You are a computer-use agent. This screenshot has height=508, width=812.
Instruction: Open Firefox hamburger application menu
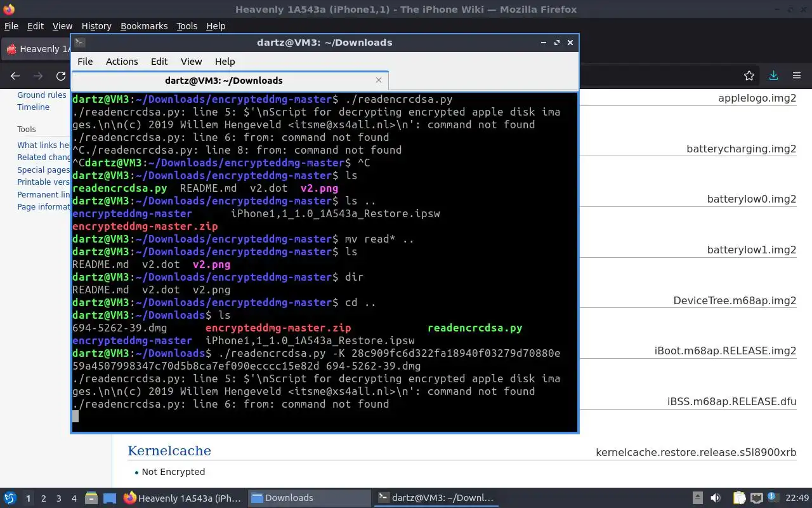click(797, 76)
